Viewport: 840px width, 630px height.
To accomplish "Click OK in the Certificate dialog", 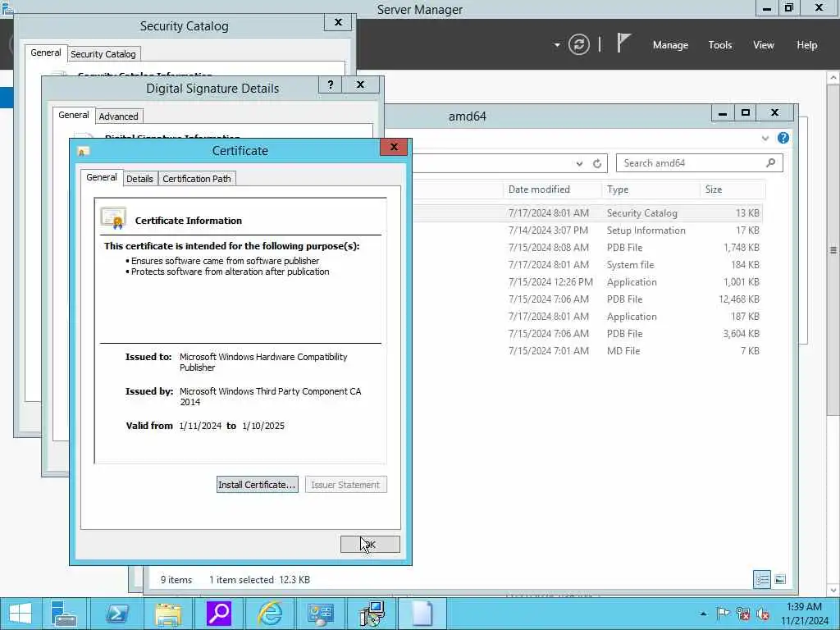I will click(x=370, y=545).
